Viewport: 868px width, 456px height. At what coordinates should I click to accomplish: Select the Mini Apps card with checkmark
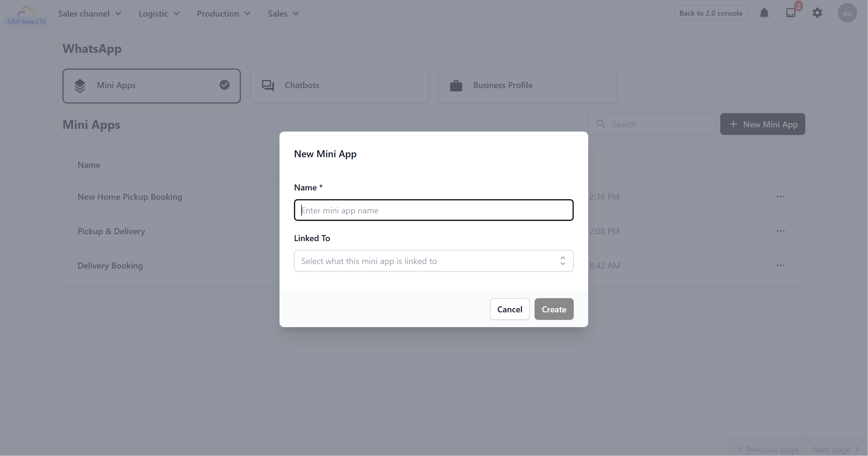click(151, 86)
